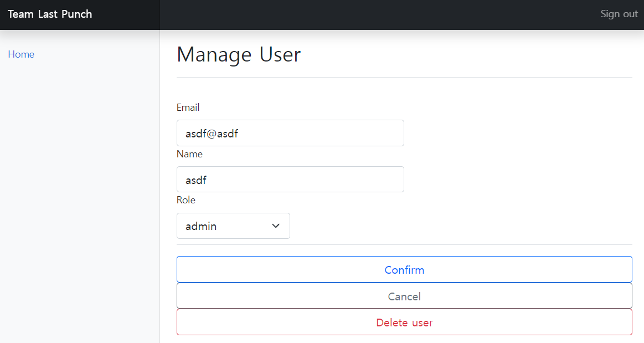644x343 pixels.
Task: Click the Manage User page heading
Action: click(x=239, y=54)
